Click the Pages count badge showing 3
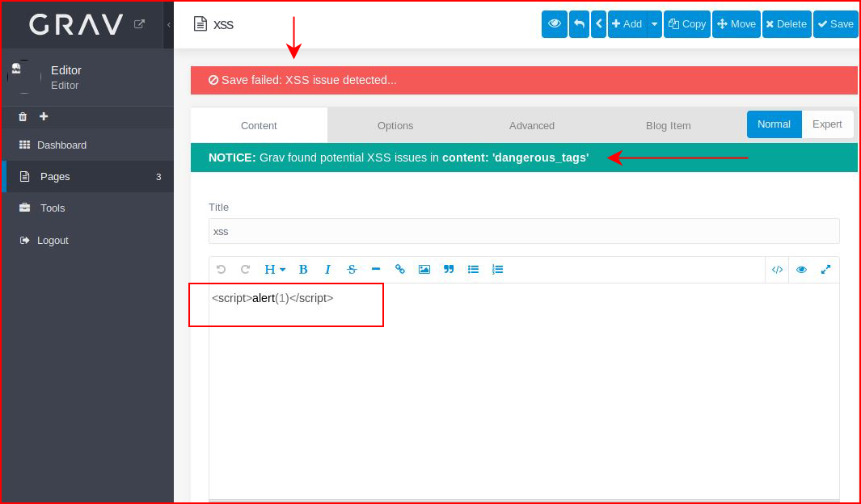The height and width of the screenshot is (504, 861). [158, 177]
